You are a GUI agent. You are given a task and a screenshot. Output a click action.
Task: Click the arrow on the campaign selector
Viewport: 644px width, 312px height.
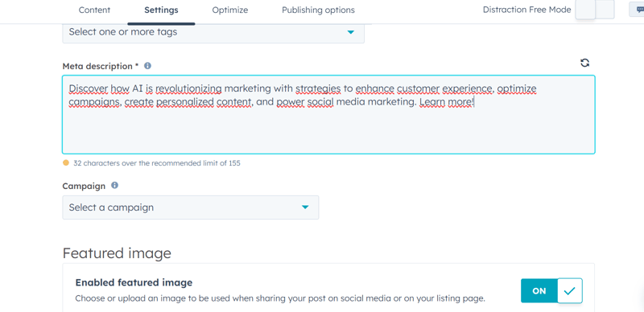point(305,207)
